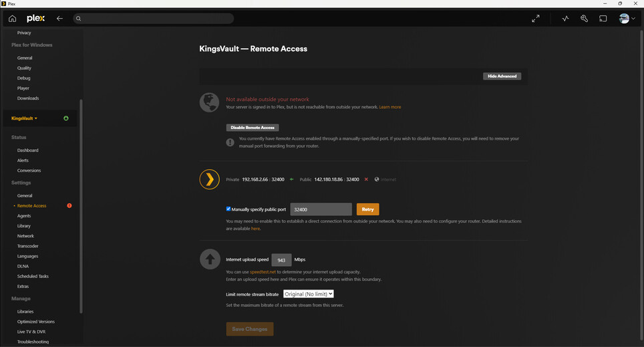Open Plex for Windows General settings
The image size is (644, 347).
pos(25,58)
